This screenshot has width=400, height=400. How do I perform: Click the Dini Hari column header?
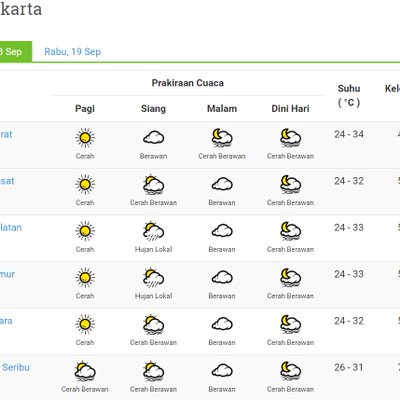tap(290, 109)
